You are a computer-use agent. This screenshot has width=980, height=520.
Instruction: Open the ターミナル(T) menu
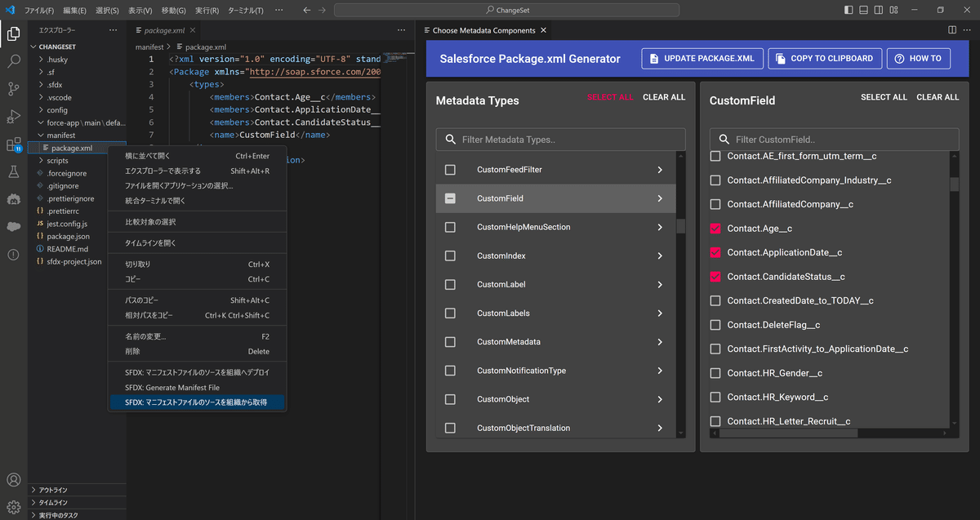[246, 11]
